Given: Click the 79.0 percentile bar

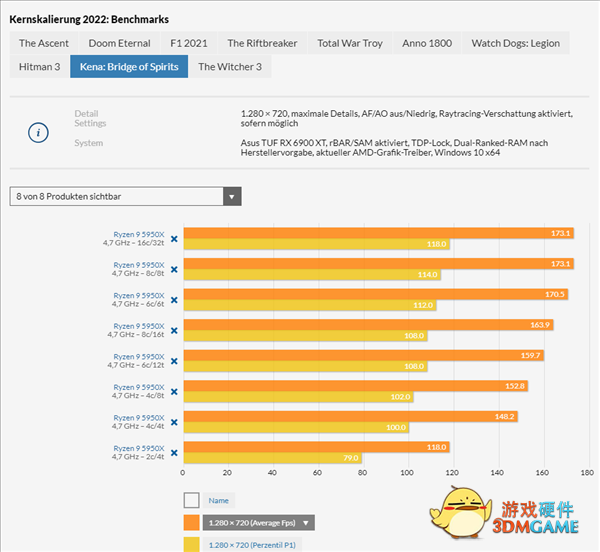Looking at the screenshot, I should [272, 458].
